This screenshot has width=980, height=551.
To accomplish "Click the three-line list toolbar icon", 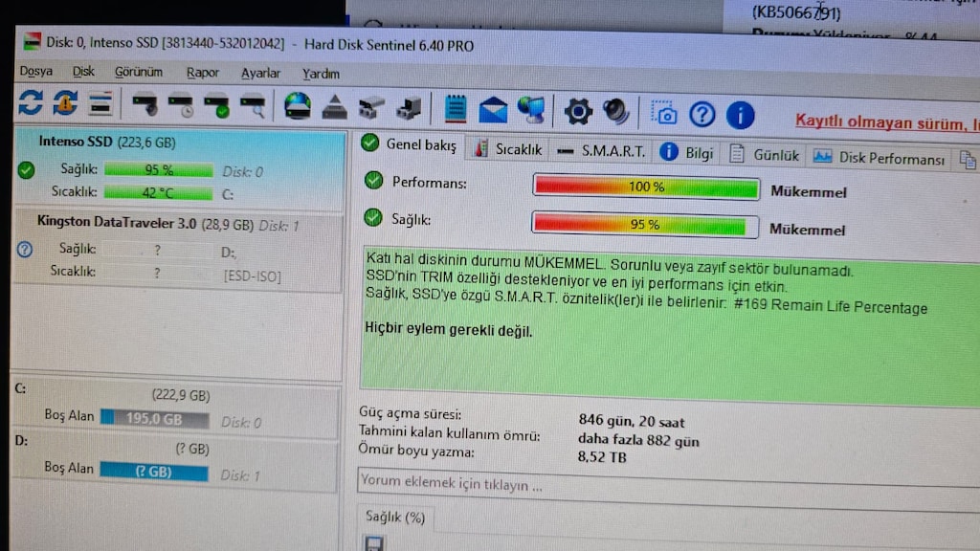I will point(100,103).
